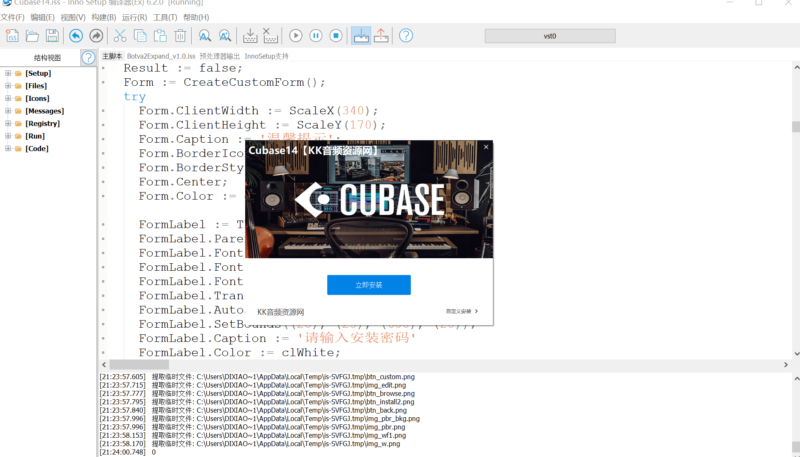800x457 pixels.
Task: Delete selection with the trash icon
Action: click(x=180, y=36)
